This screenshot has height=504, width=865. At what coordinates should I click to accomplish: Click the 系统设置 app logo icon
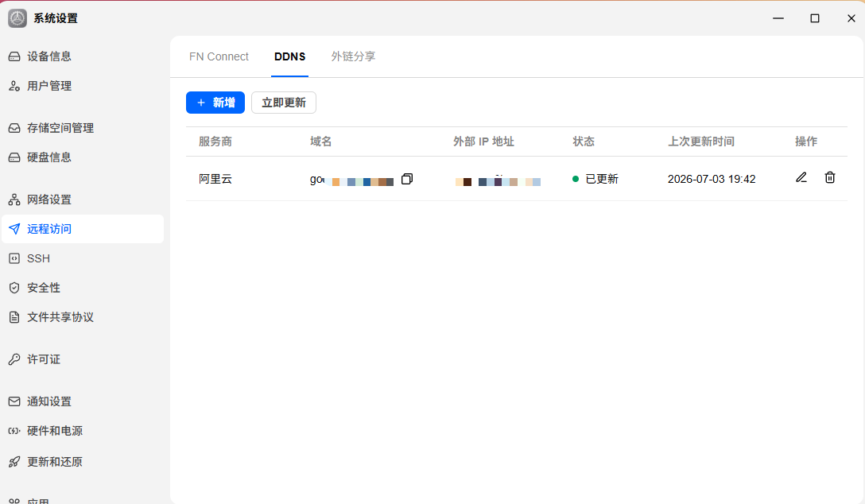pyautogui.click(x=17, y=18)
